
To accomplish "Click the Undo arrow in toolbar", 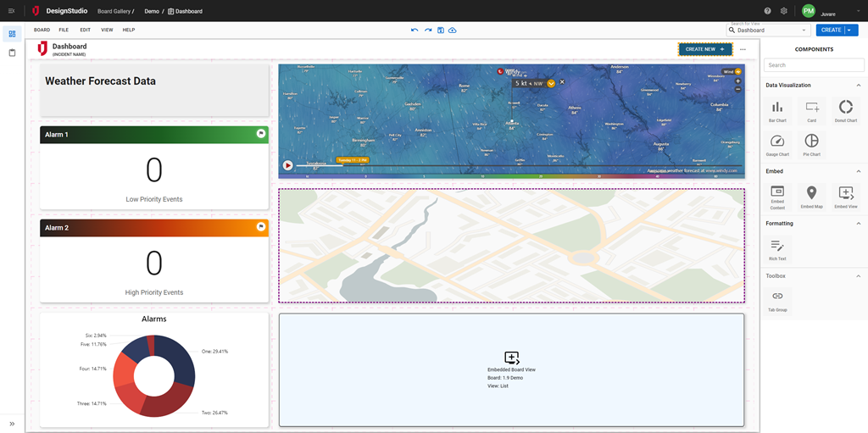I will click(415, 30).
